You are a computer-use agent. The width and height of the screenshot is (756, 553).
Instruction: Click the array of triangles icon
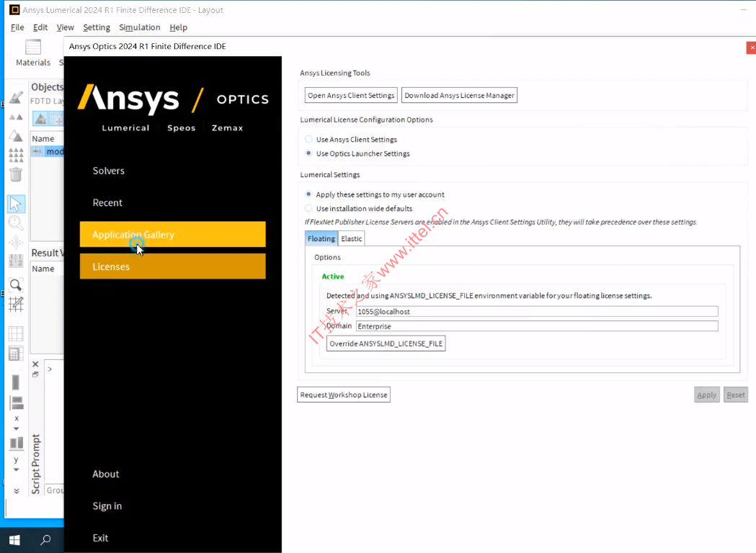pos(16,155)
